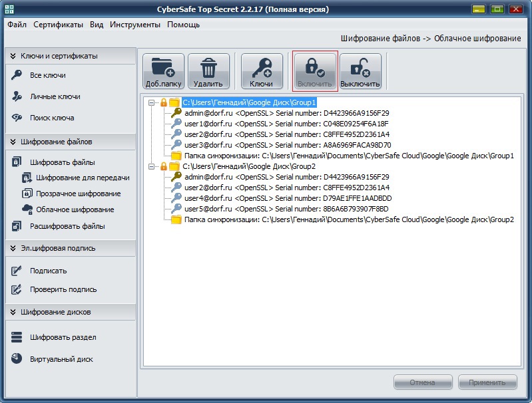
Task: Collapse the Group1 folder tree node
Action: click(x=152, y=102)
